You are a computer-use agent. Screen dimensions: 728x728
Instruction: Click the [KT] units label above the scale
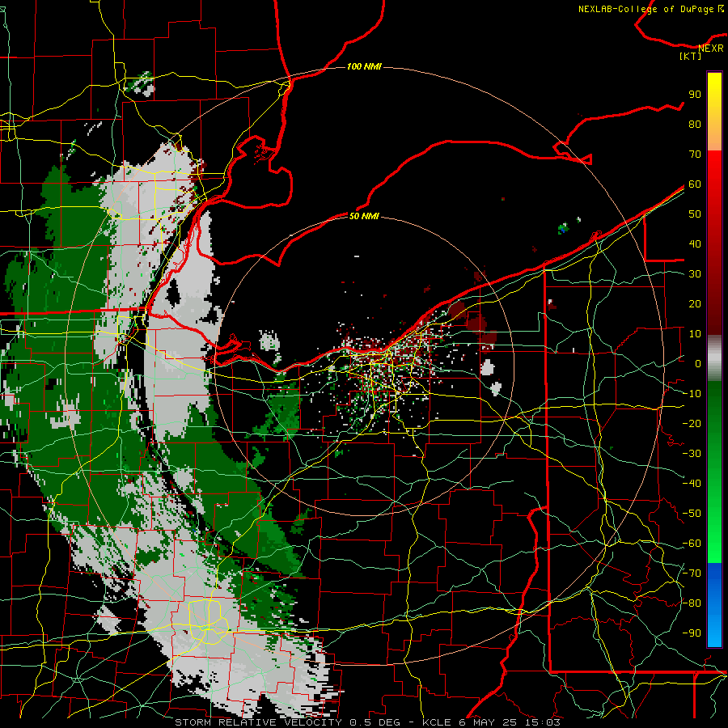tap(691, 56)
